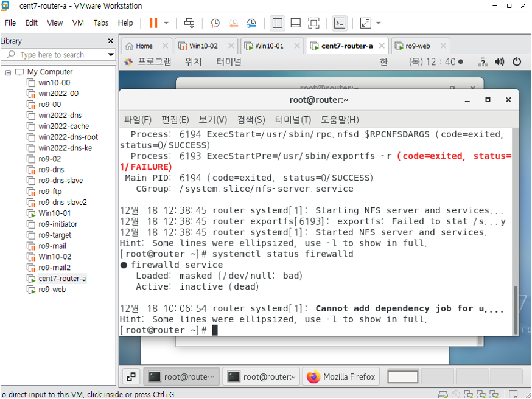The width and height of the screenshot is (532, 399).
Task: Close the Home tab
Action: tap(165, 46)
